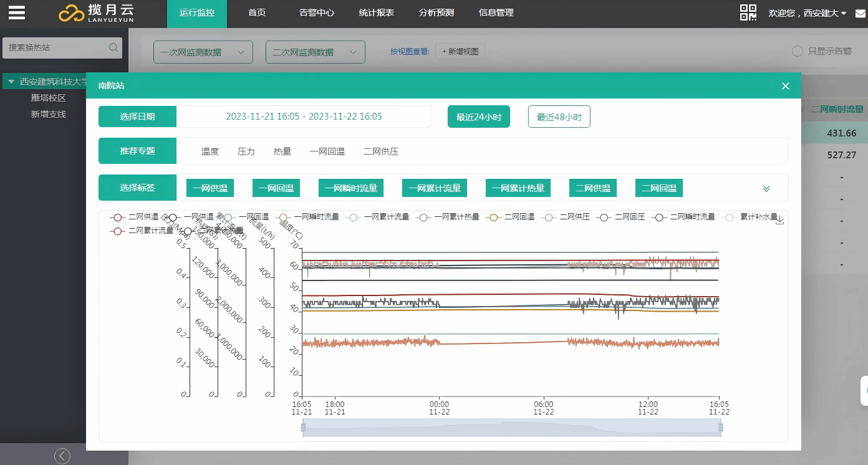The height and width of the screenshot is (465, 868).
Task: Open the 二次网监测数据 dropdown
Action: pyautogui.click(x=315, y=52)
